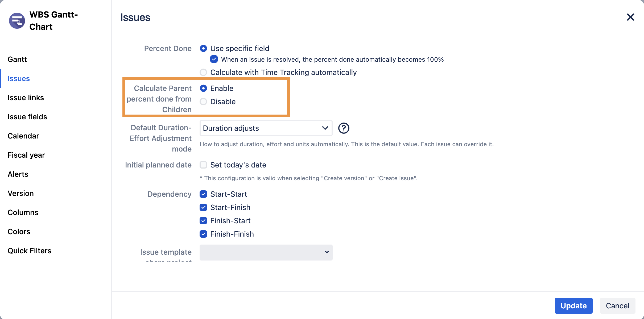The width and height of the screenshot is (644, 319).
Task: Select Use specific field radio button
Action: pos(203,48)
